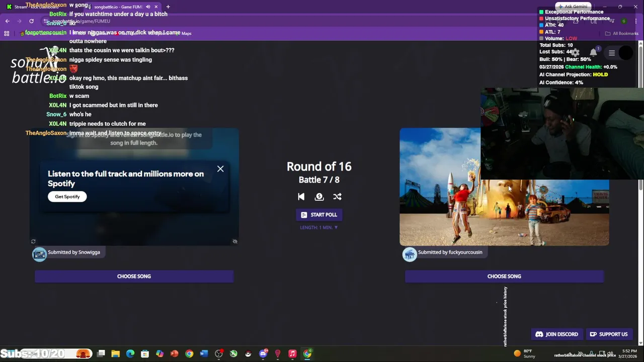Open the weather widget showing 80°F Sunny

click(x=524, y=353)
